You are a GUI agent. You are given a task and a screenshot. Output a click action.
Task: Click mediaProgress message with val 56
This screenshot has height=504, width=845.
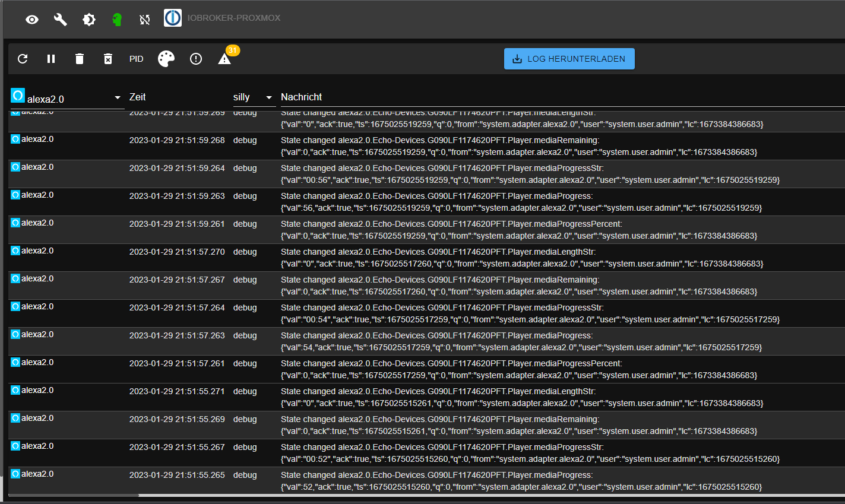pos(521,202)
